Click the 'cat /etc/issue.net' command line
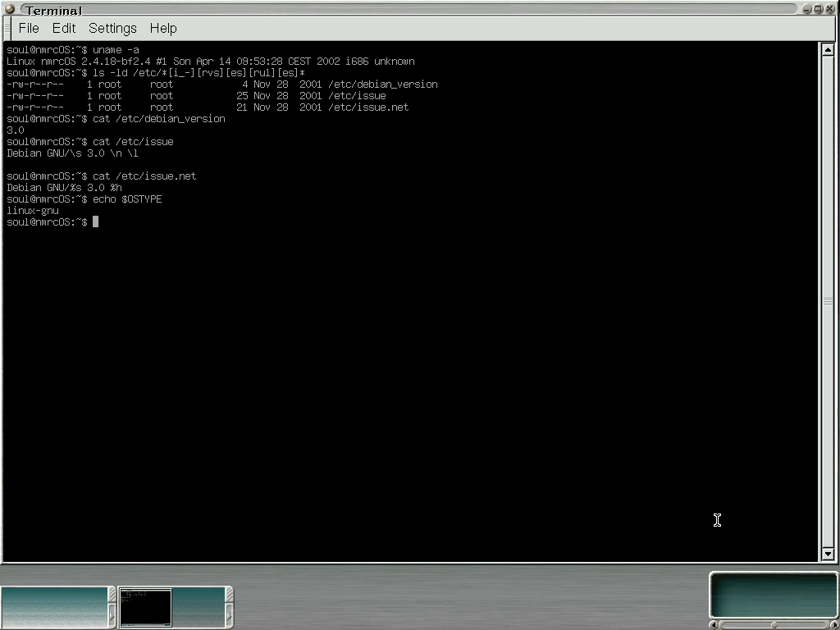This screenshot has width=840, height=630. tap(144, 176)
